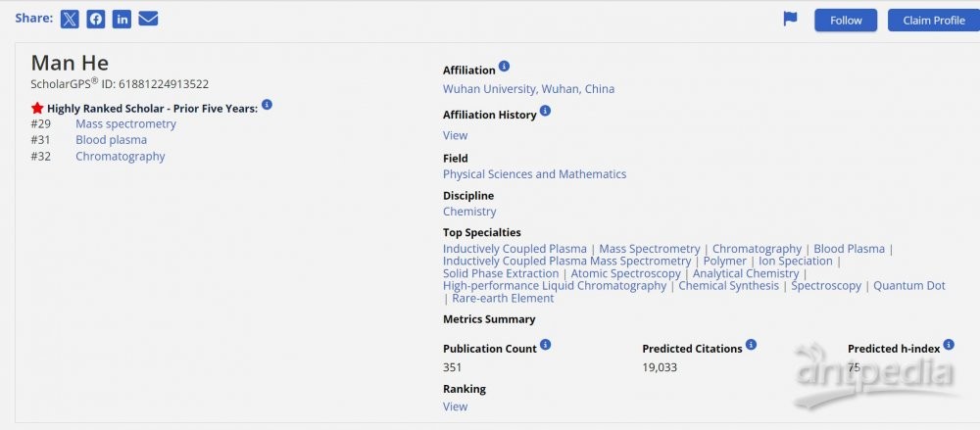Open Physical Sciences and Mathematics field
Viewport: 980px width, 430px height.
[534, 174]
